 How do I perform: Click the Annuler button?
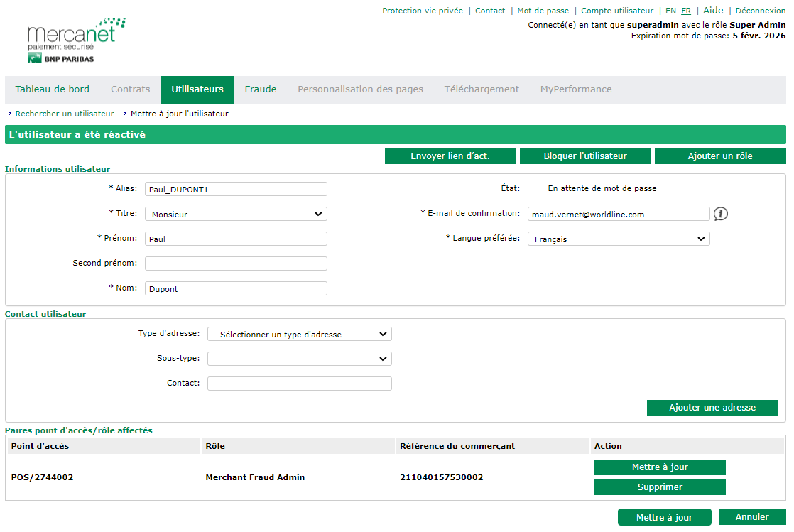[751, 517]
